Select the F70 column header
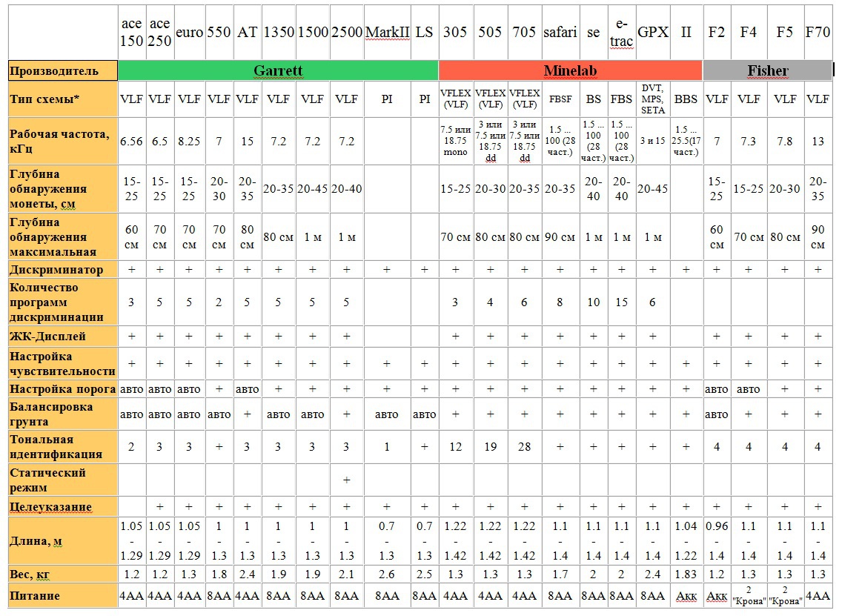Screen dimensions: 842x616 coord(818,33)
